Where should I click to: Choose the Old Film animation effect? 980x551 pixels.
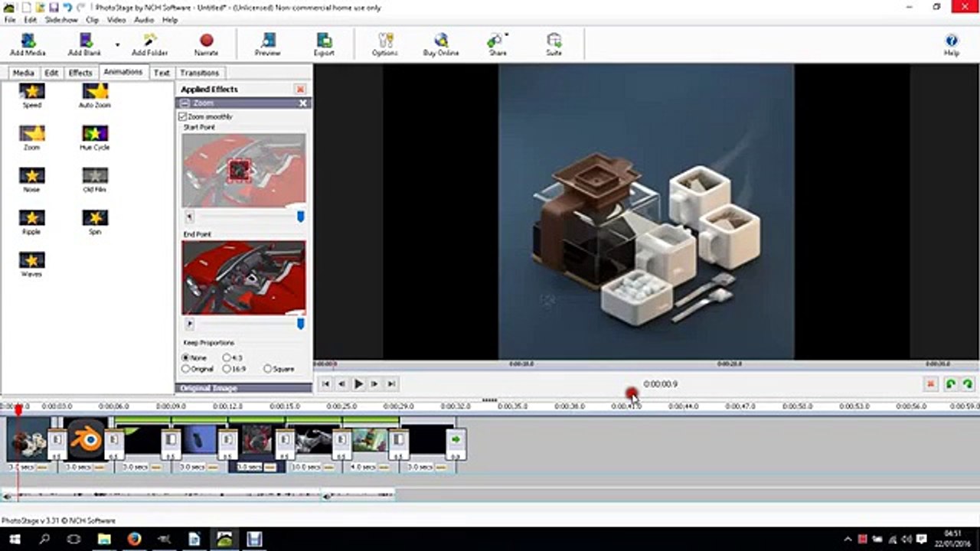[x=95, y=180]
